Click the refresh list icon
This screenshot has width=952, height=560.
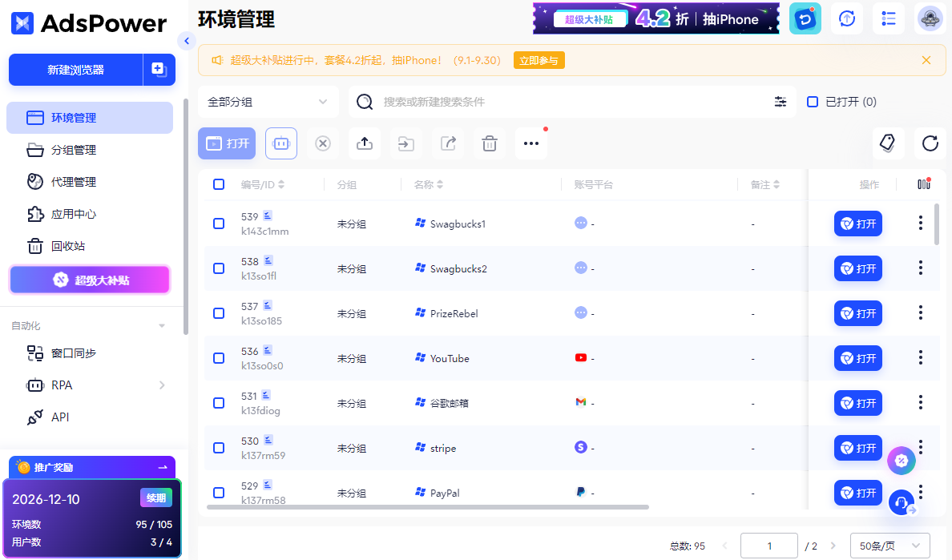coord(930,143)
